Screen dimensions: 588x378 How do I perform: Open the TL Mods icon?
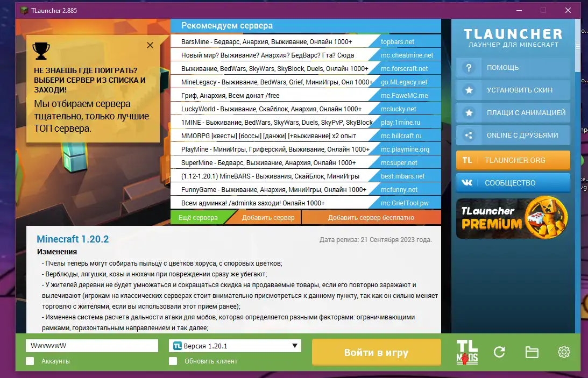click(x=467, y=352)
